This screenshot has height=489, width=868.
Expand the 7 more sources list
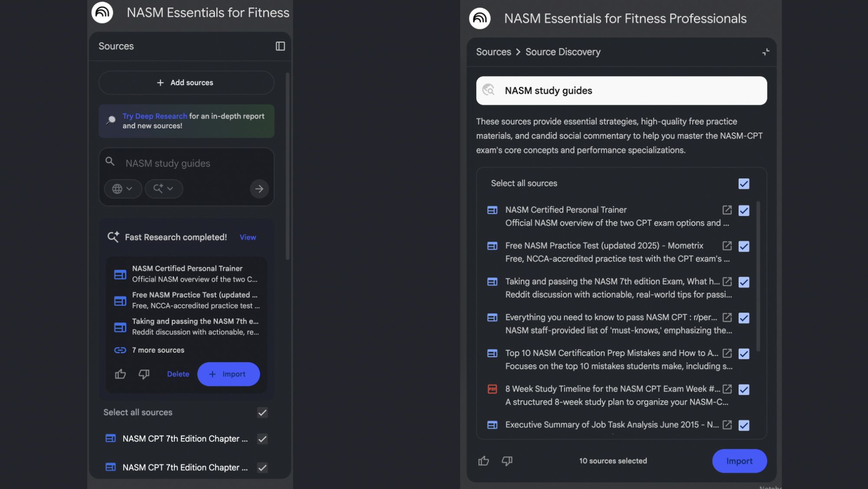pyautogui.click(x=158, y=350)
